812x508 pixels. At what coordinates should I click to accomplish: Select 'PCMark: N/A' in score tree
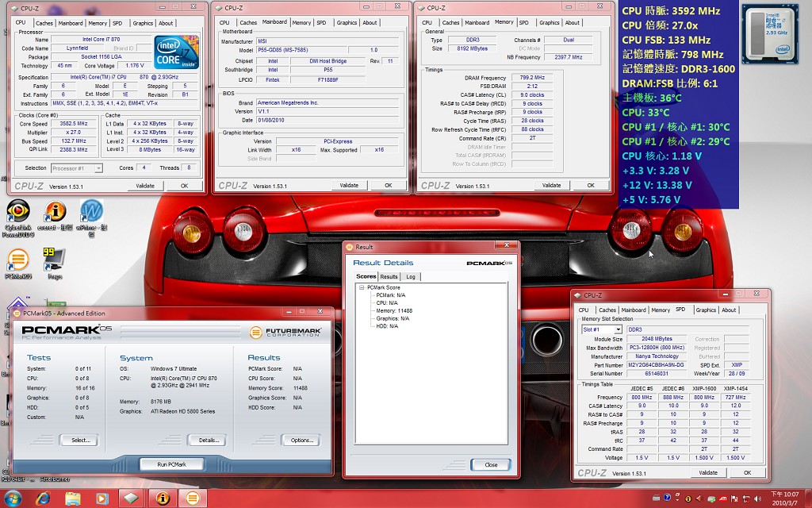(390, 295)
